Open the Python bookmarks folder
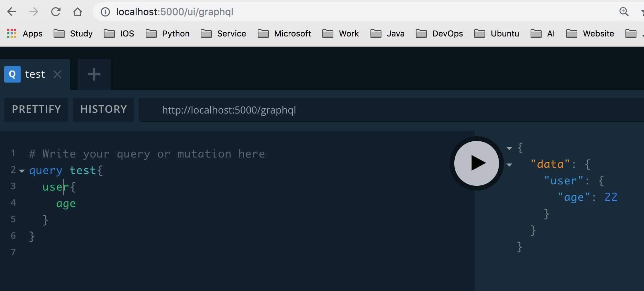The width and height of the screenshot is (644, 291). pos(168,33)
